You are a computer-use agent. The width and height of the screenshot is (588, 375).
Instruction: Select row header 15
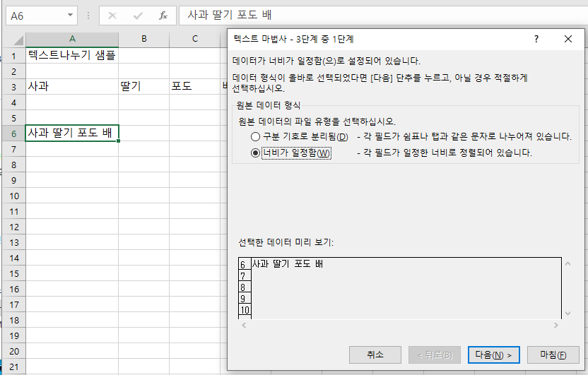[14, 273]
